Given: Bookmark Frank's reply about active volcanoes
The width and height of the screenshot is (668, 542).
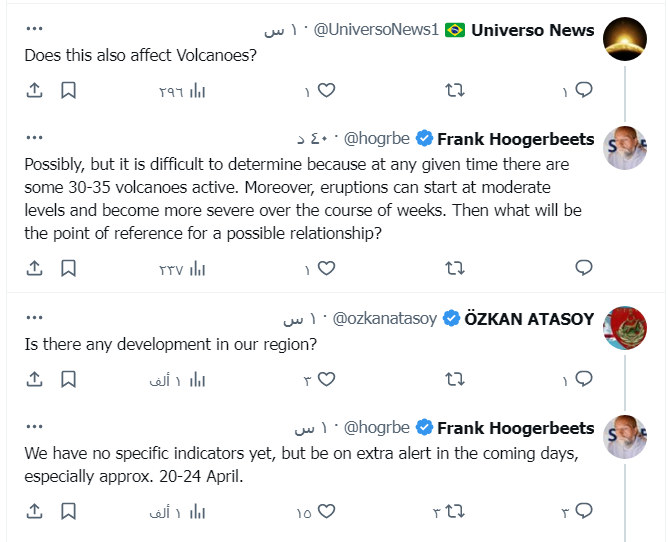Looking at the screenshot, I should click(68, 268).
